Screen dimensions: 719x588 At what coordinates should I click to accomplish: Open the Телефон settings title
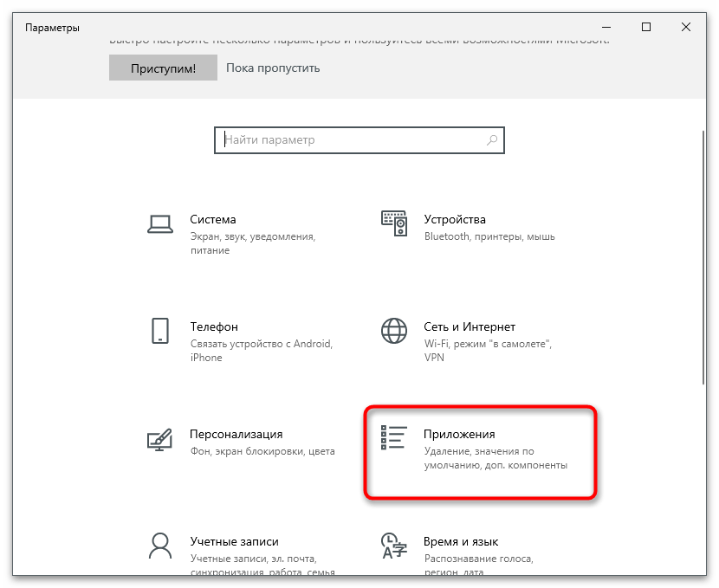(214, 326)
